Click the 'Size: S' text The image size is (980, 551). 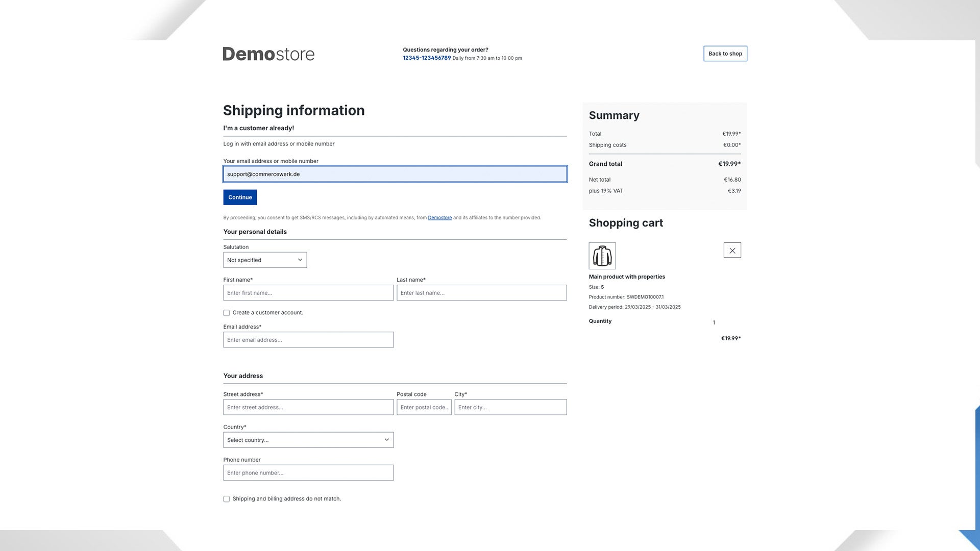click(596, 287)
